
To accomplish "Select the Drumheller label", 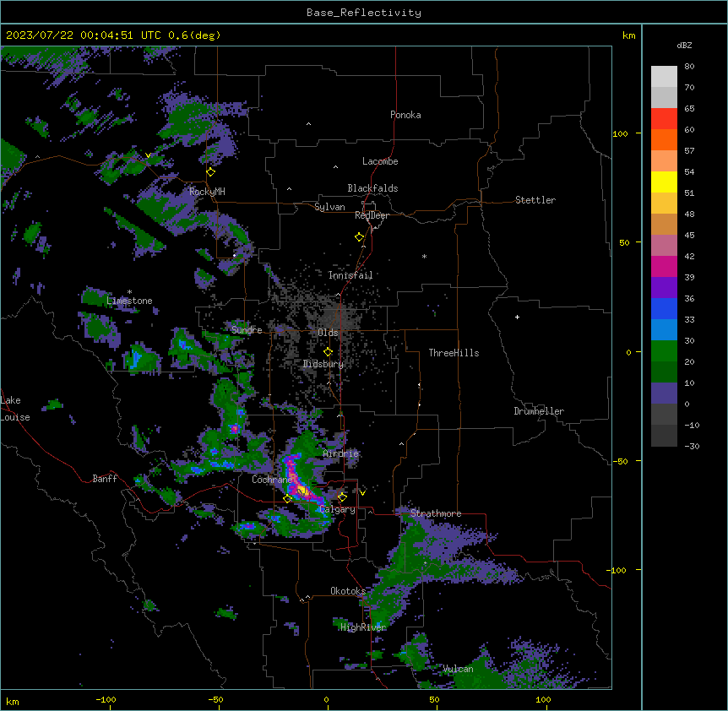I will pyautogui.click(x=539, y=411).
